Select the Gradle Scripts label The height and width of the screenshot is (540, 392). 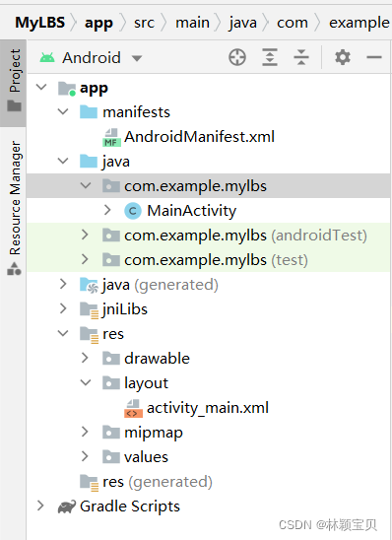click(x=130, y=506)
